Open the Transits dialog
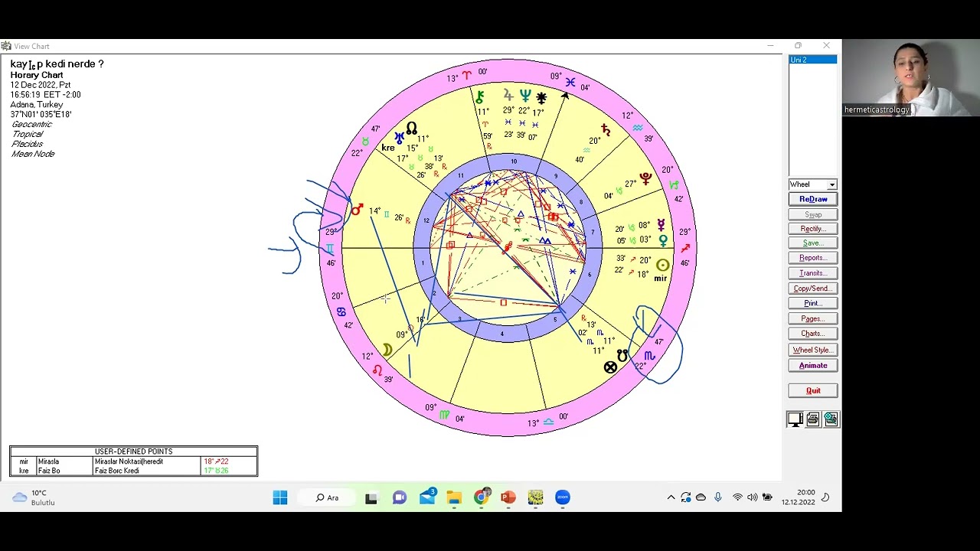This screenshot has width=980, height=551. pyautogui.click(x=812, y=273)
